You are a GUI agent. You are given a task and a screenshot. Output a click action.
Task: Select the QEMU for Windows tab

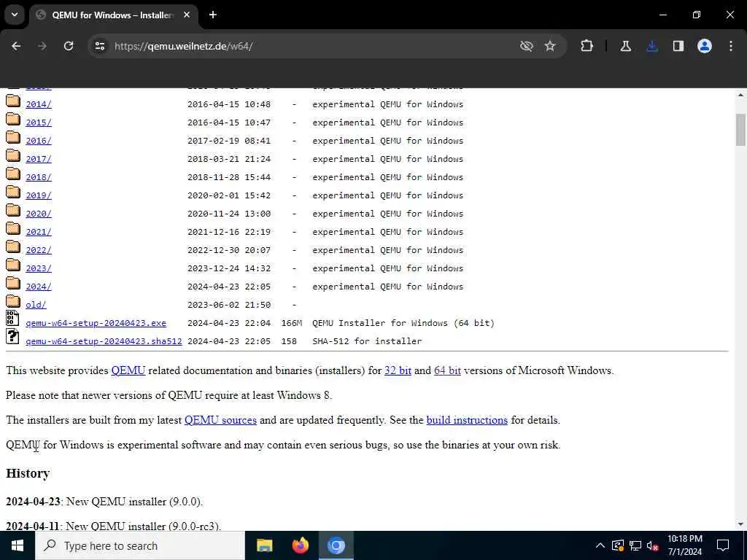click(112, 15)
